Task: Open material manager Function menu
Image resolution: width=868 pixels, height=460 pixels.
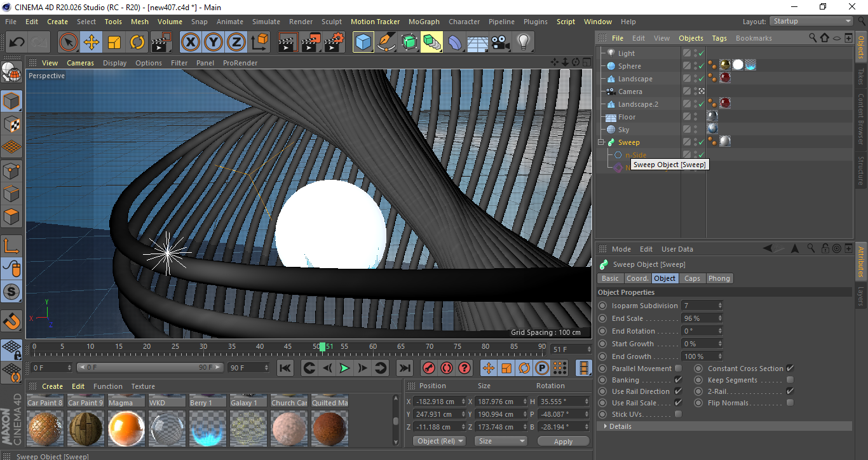Action: tap(108, 386)
